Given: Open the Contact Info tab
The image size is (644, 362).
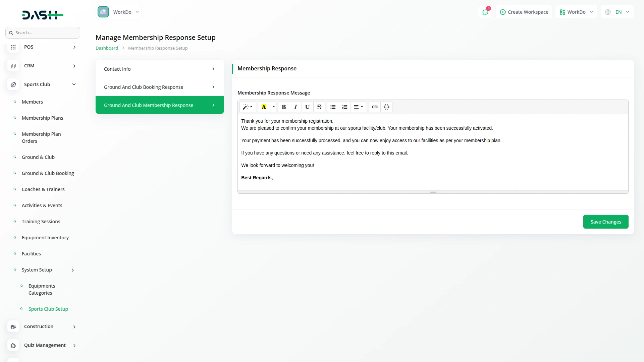Looking at the screenshot, I should tap(159, 69).
